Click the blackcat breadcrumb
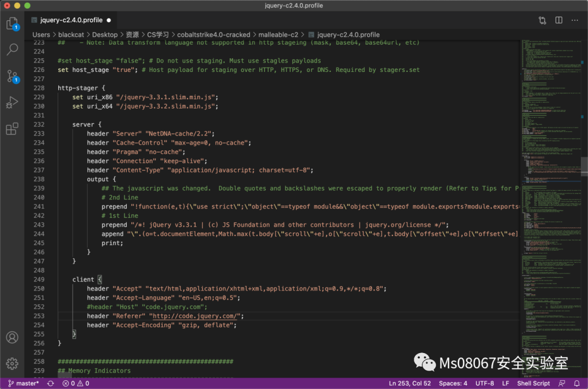 (71, 34)
